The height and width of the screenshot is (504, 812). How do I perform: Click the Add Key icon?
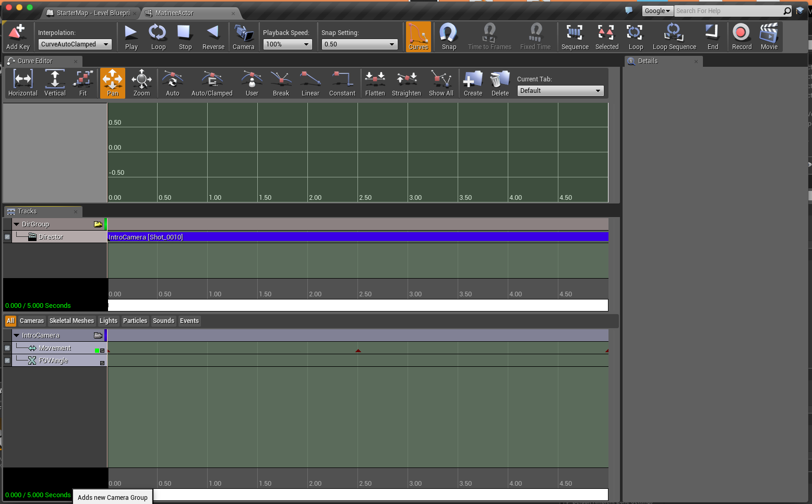[18, 37]
